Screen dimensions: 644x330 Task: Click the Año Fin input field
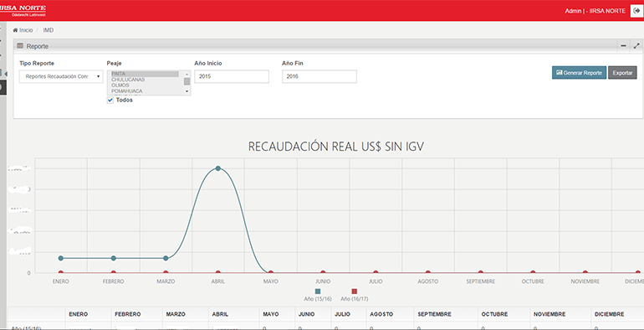click(319, 76)
